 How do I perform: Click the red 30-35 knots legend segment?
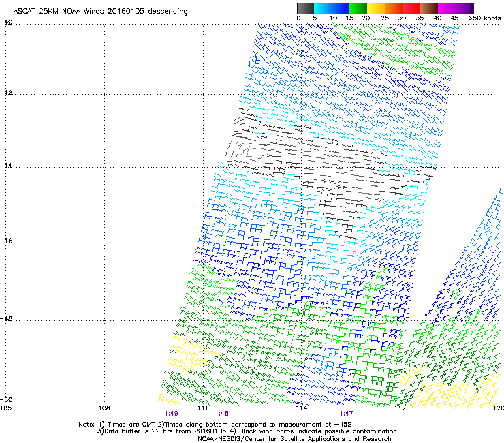[x=411, y=8]
